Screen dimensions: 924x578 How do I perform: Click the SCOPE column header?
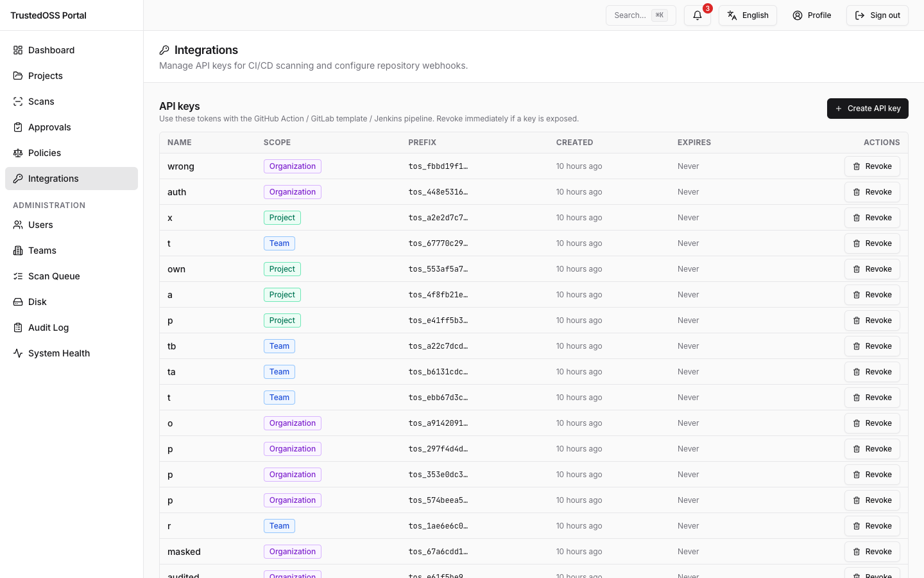(277, 143)
